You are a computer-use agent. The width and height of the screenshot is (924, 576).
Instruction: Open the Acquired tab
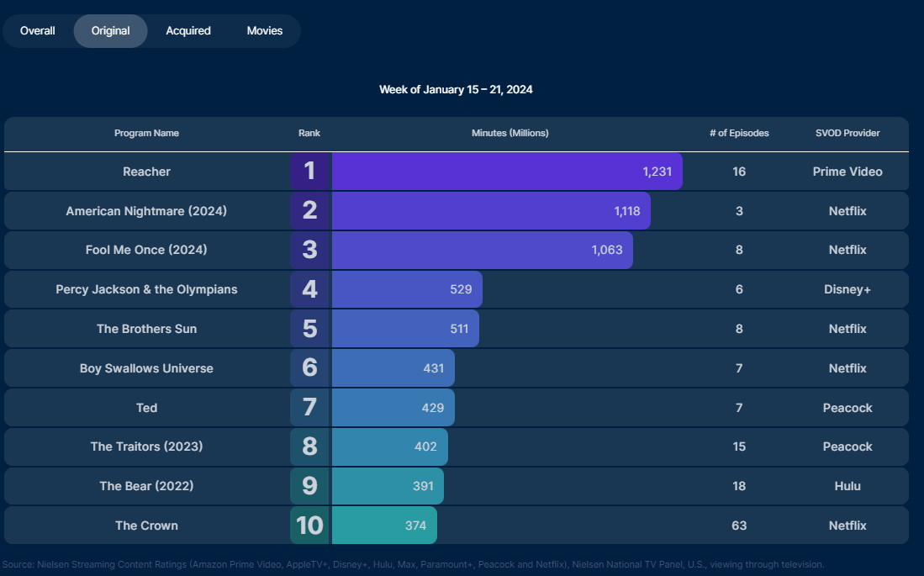tap(188, 31)
